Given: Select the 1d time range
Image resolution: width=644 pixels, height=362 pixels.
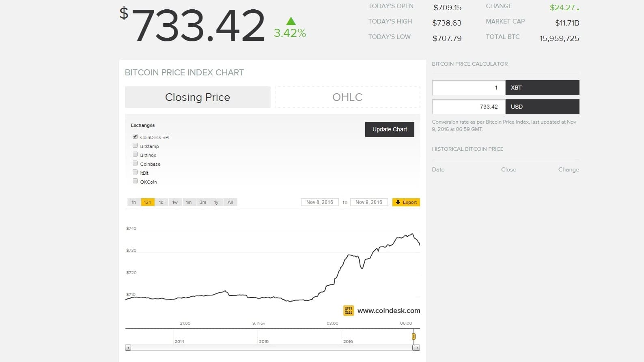Looking at the screenshot, I should [x=161, y=202].
